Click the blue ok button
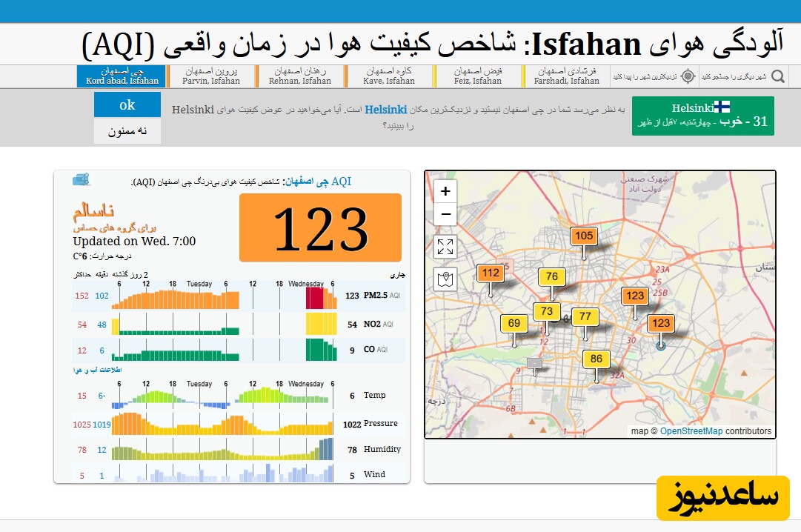 (x=127, y=104)
